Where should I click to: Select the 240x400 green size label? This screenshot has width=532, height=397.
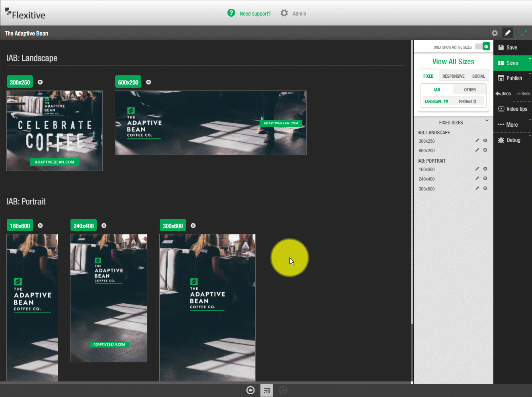tap(84, 226)
